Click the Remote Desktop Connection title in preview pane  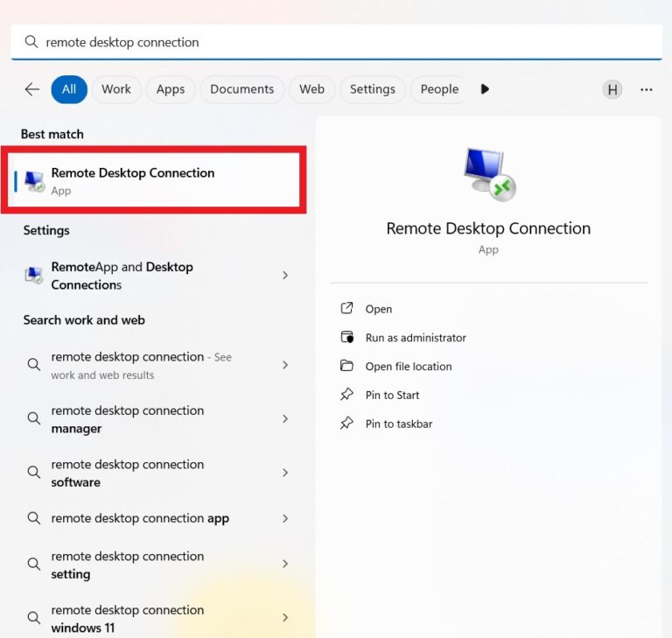pos(488,228)
